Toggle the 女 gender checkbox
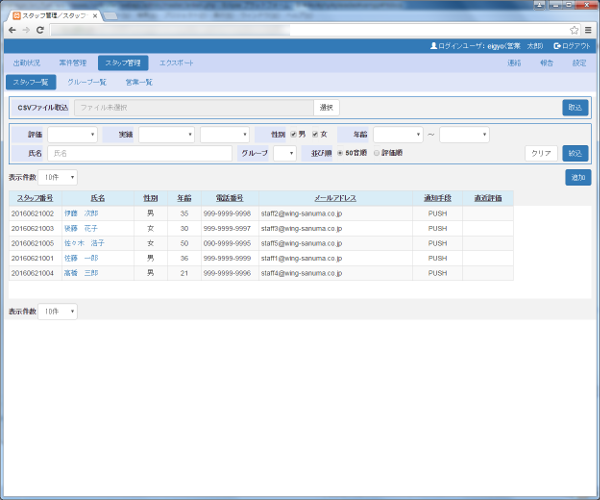This screenshot has width=600, height=500. coord(316,134)
